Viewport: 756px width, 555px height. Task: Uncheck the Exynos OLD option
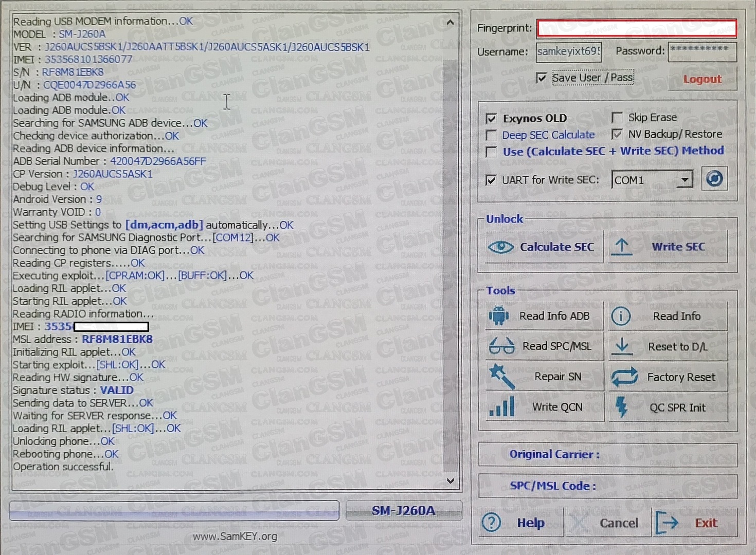tap(491, 119)
